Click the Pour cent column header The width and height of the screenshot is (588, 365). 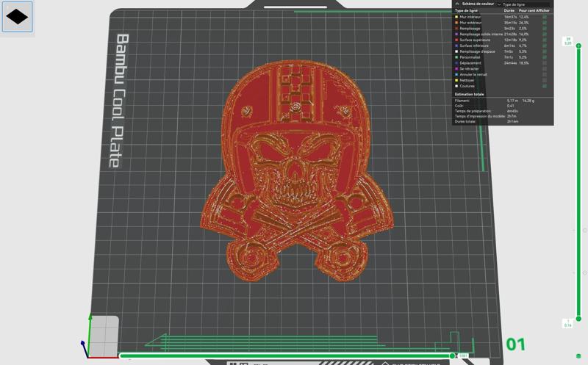coord(526,10)
